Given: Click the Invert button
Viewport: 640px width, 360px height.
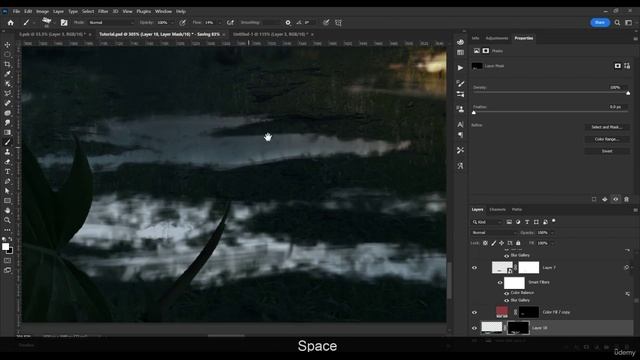Looking at the screenshot, I should [607, 151].
